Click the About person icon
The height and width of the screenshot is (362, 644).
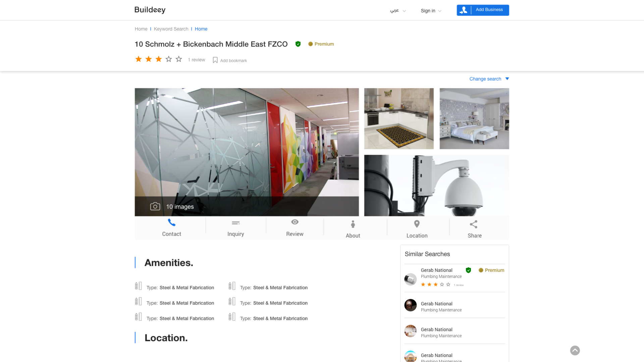click(353, 224)
